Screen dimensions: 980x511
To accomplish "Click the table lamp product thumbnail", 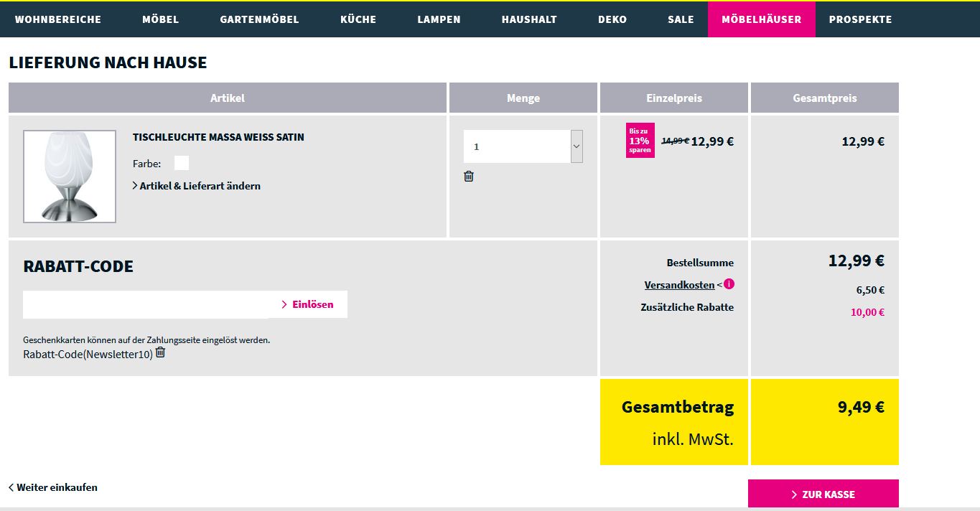I will (x=70, y=177).
